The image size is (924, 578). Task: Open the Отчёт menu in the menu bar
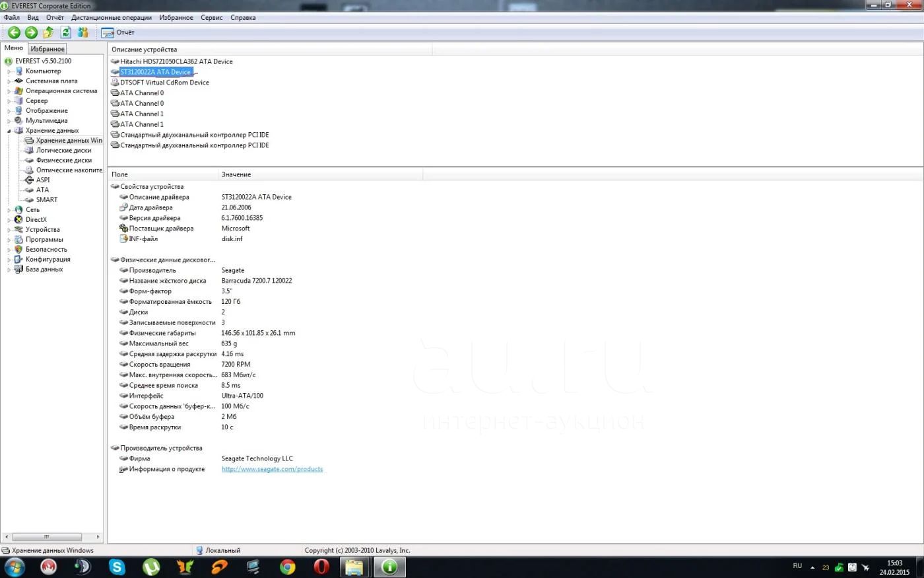tap(55, 18)
